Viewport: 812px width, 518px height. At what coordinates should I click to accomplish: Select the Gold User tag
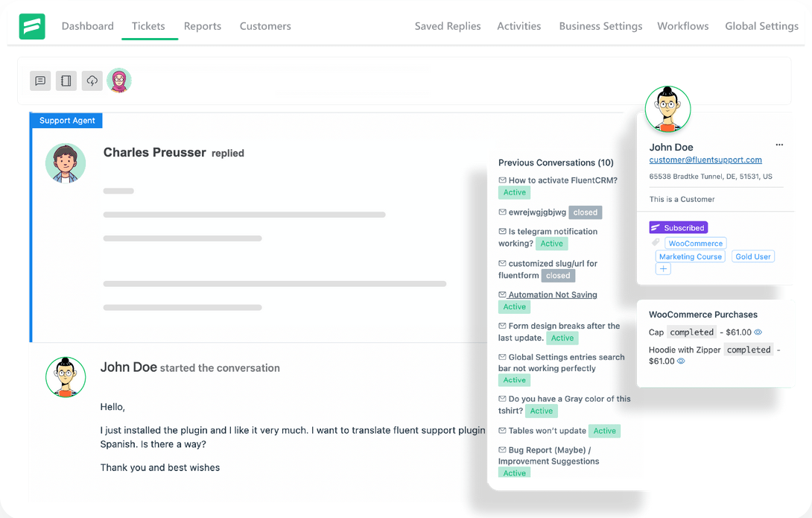(752, 256)
